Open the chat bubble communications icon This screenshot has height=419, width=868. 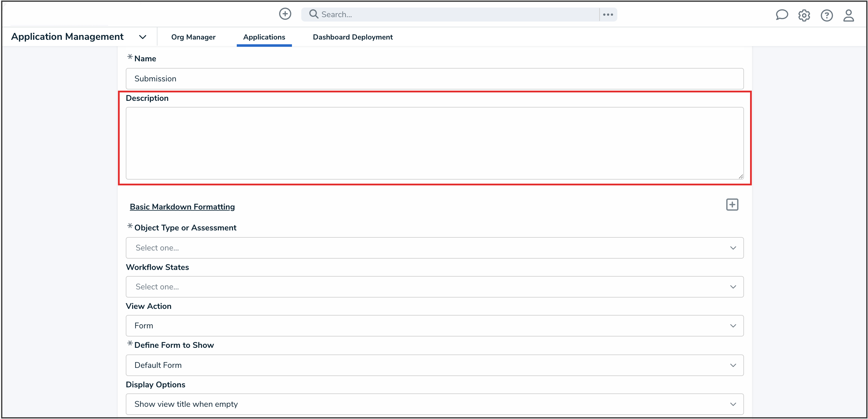(x=781, y=15)
